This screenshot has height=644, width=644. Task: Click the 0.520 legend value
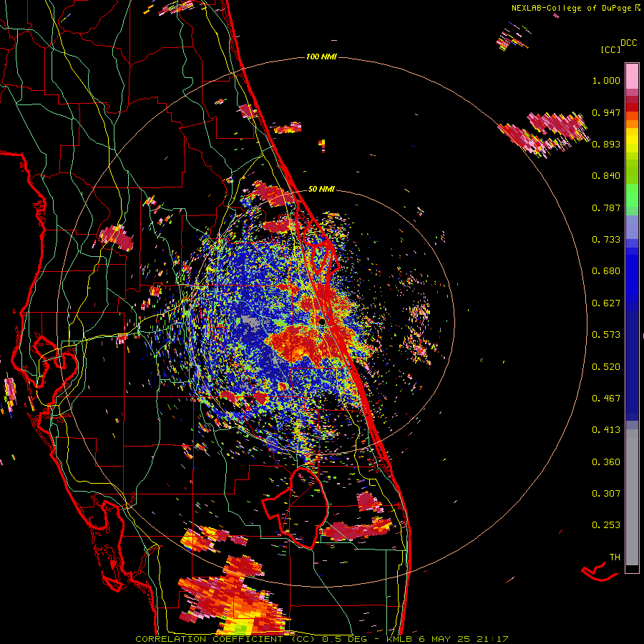point(606,367)
